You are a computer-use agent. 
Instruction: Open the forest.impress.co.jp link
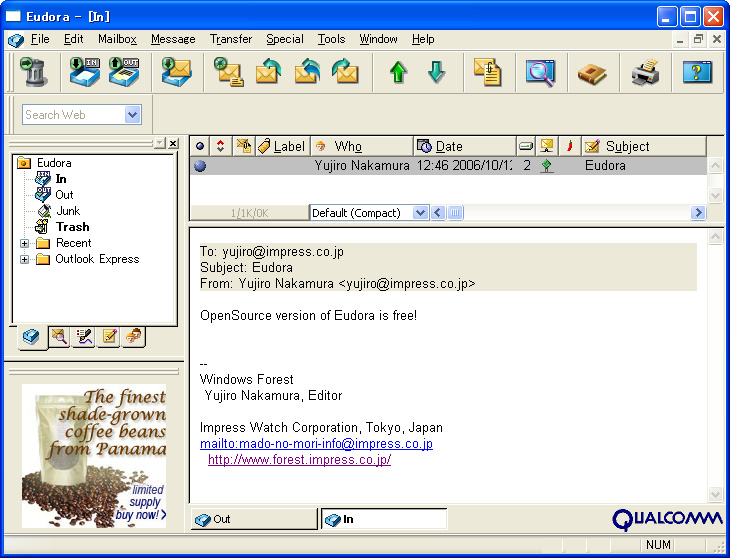299,460
